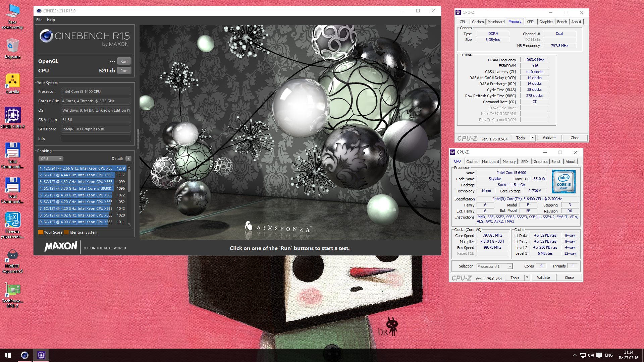Switch to Graphics tab in top CPU-Z
This screenshot has height=362, width=644.
(546, 22)
